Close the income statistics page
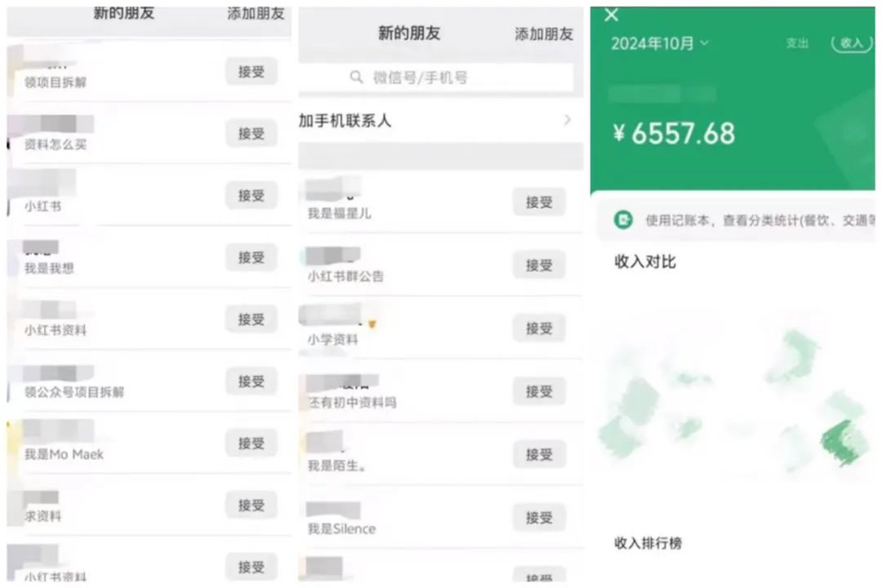 click(612, 16)
